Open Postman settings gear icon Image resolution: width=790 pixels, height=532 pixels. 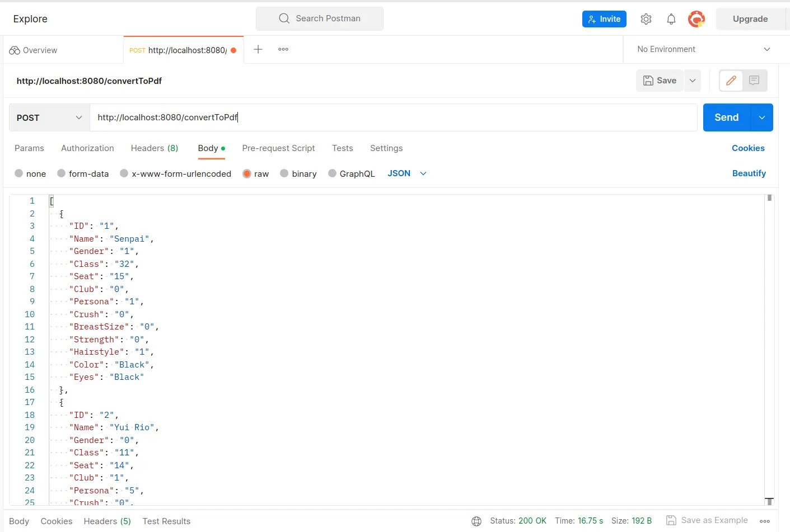point(646,18)
